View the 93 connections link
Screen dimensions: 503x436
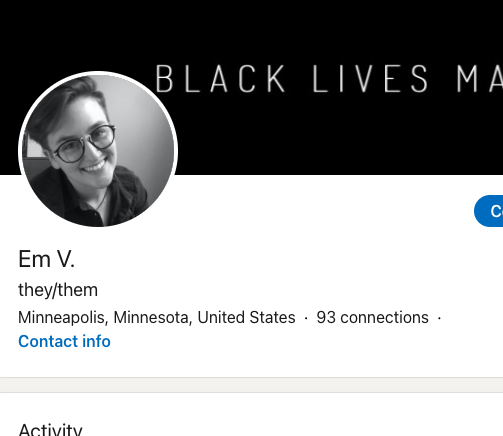click(372, 317)
